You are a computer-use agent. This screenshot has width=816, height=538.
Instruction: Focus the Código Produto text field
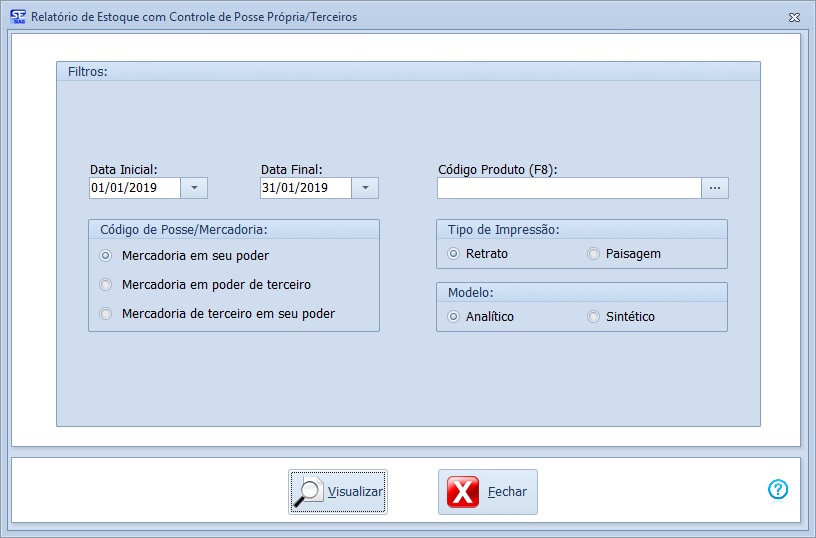tap(568, 188)
